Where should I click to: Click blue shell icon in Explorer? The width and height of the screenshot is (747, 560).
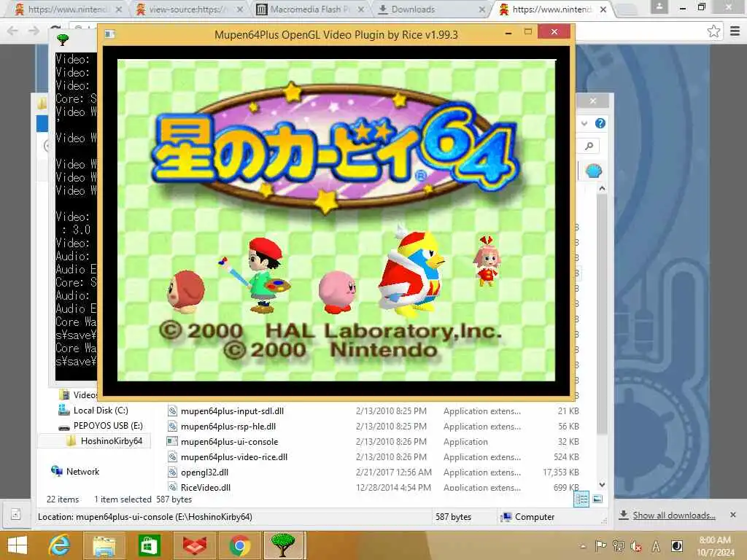point(593,171)
